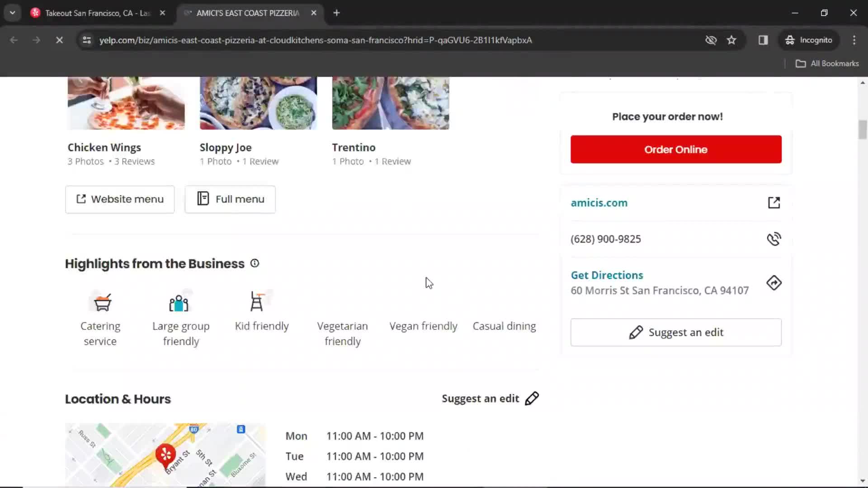Go forward one page

pos(36,40)
